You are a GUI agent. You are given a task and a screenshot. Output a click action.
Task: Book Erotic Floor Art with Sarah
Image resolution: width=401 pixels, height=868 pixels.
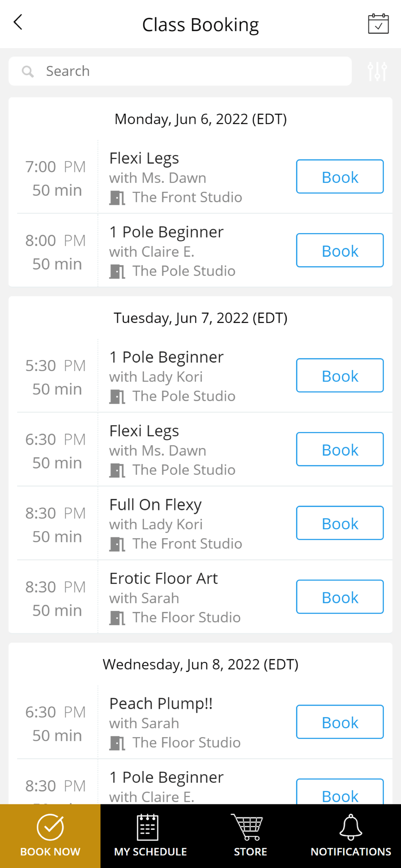[x=340, y=597]
